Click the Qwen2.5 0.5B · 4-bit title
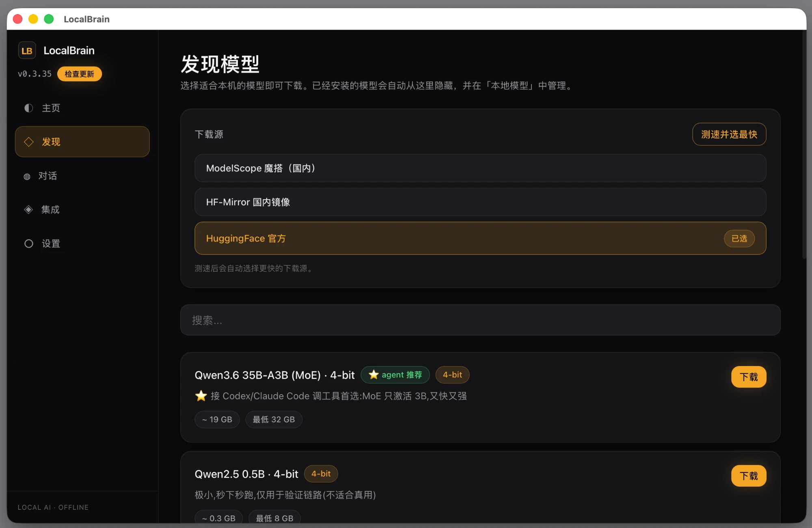This screenshot has height=528, width=812. tap(246, 474)
